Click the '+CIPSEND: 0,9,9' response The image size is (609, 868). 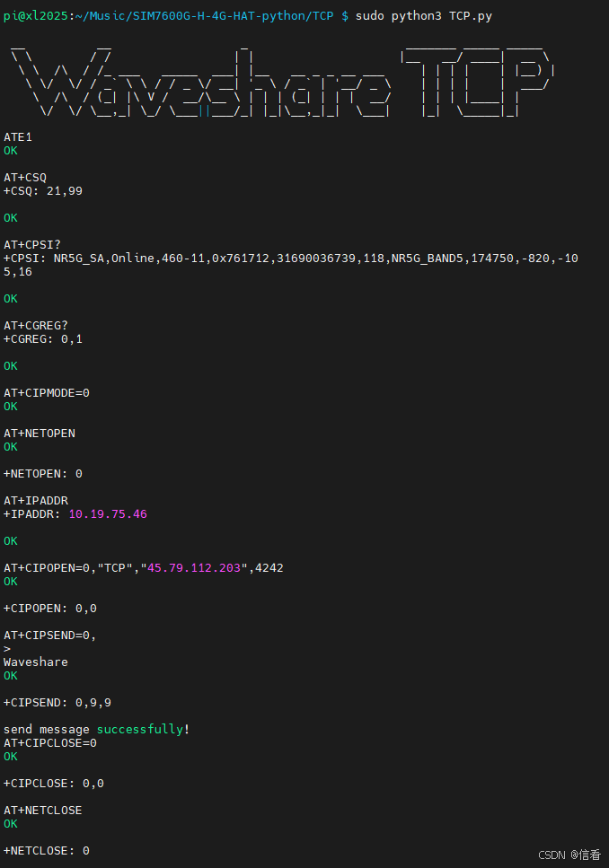57,703
